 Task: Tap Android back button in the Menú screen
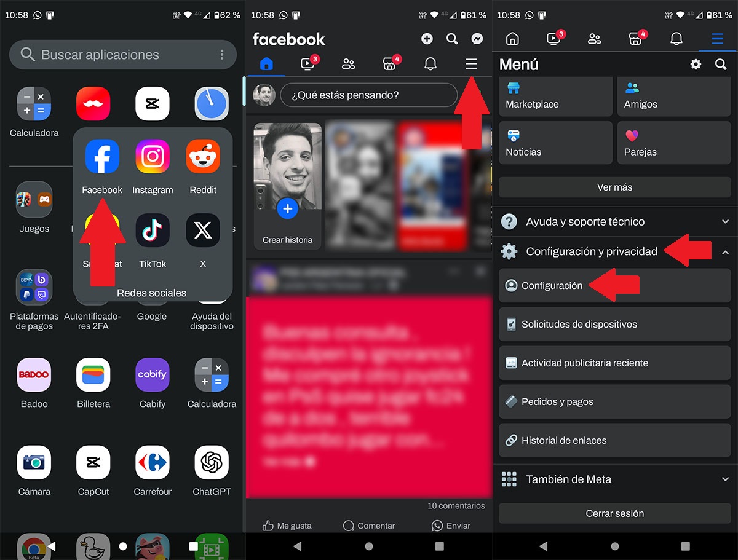click(x=544, y=546)
